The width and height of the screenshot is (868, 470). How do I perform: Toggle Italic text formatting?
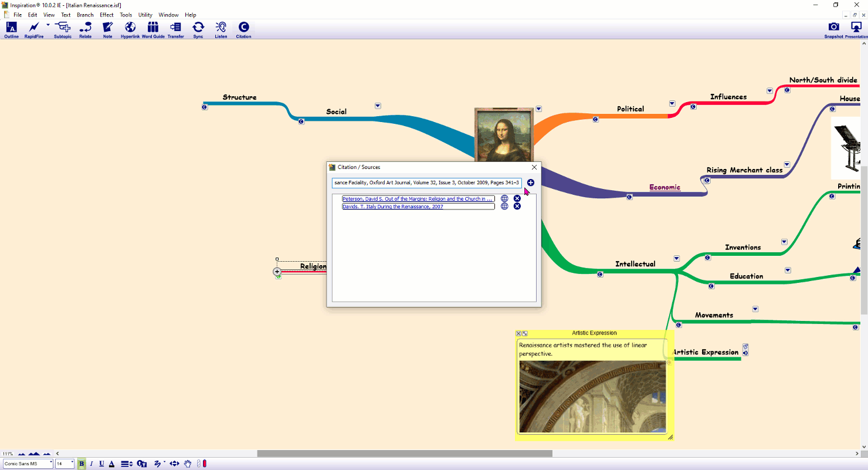pos(91,464)
